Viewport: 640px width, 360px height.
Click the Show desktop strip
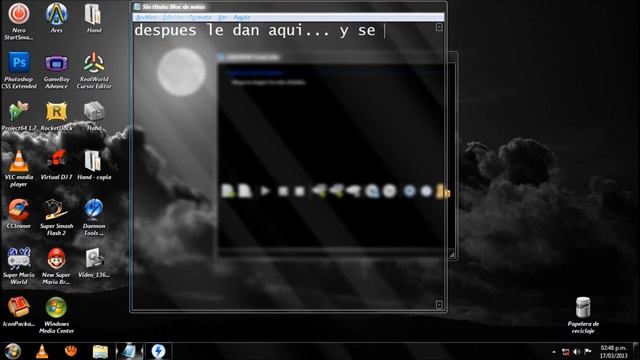click(636, 351)
